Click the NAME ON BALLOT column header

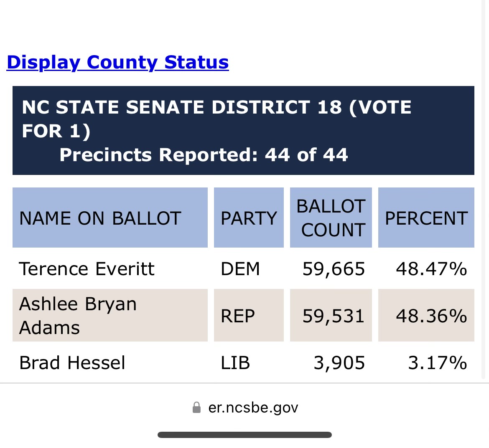coord(110,218)
